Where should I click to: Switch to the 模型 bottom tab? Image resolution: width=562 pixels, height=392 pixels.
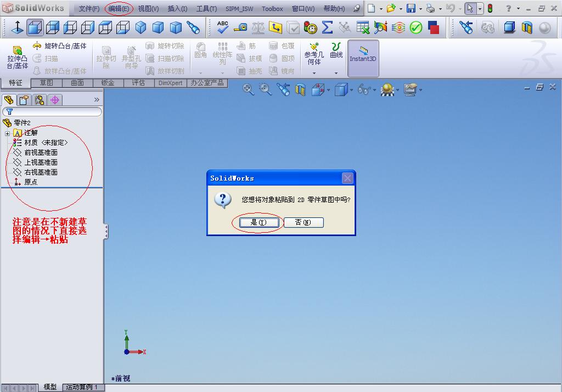click(x=50, y=387)
